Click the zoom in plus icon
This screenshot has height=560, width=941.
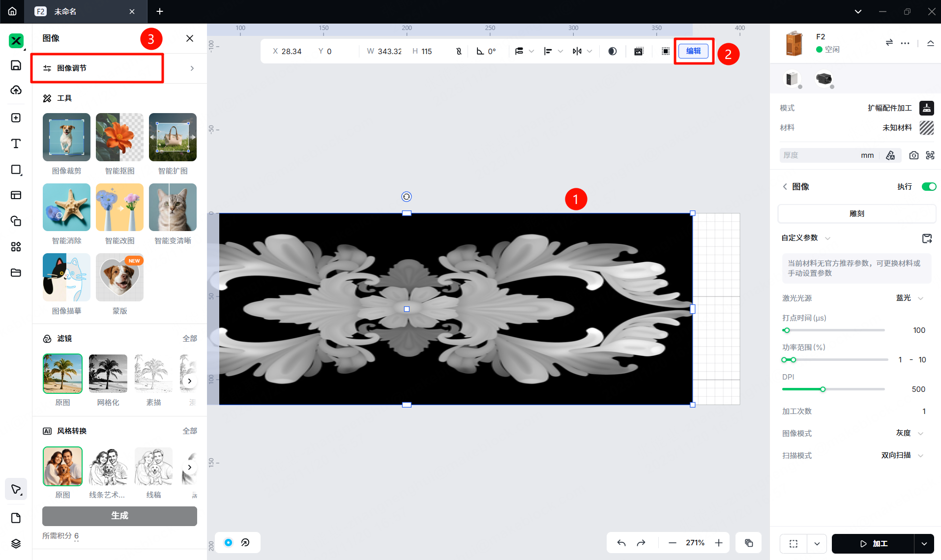pyautogui.click(x=719, y=543)
